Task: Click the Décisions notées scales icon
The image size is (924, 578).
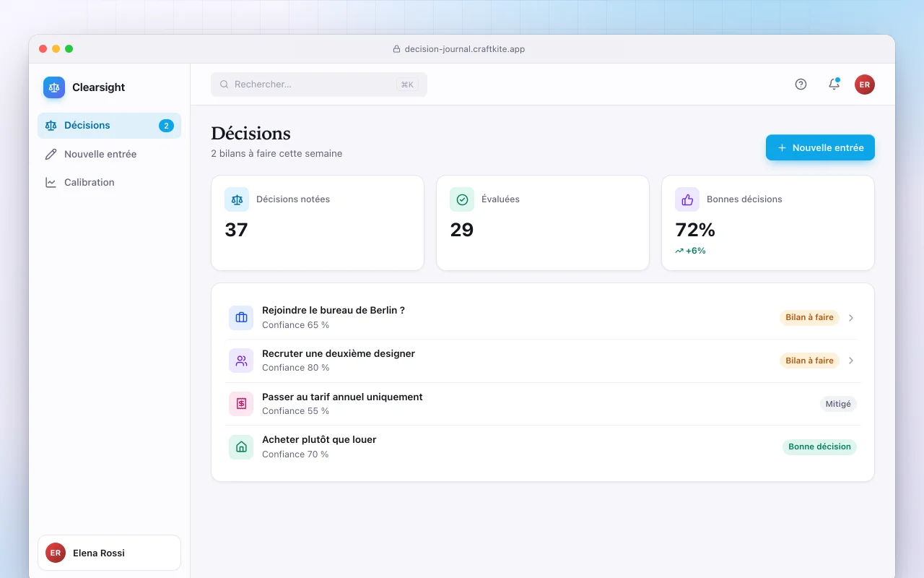Action: 237,199
